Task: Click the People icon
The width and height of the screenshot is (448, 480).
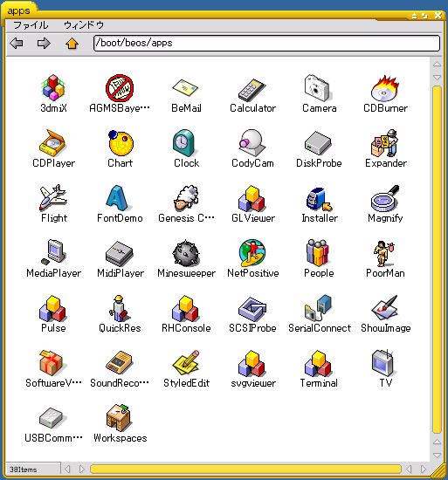Action: point(317,253)
